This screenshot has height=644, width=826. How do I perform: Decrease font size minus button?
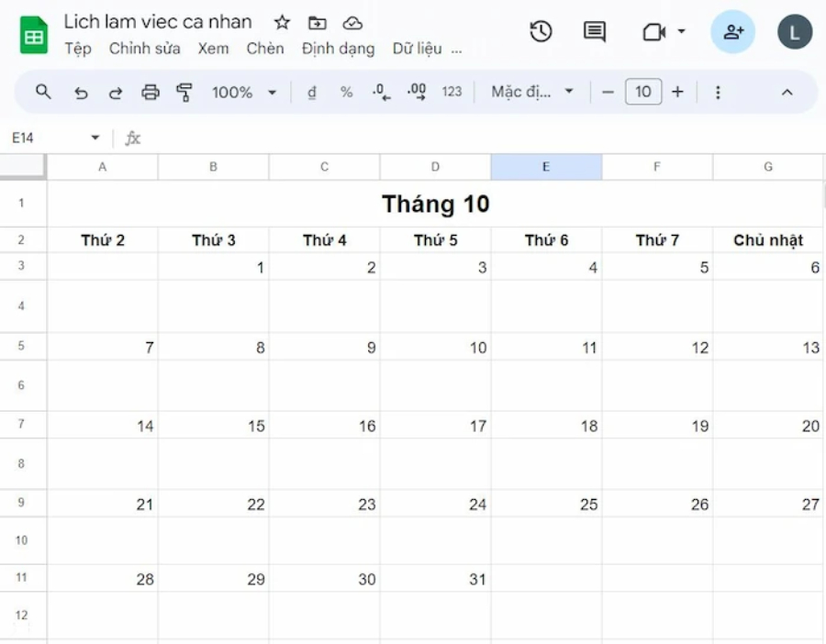click(608, 92)
